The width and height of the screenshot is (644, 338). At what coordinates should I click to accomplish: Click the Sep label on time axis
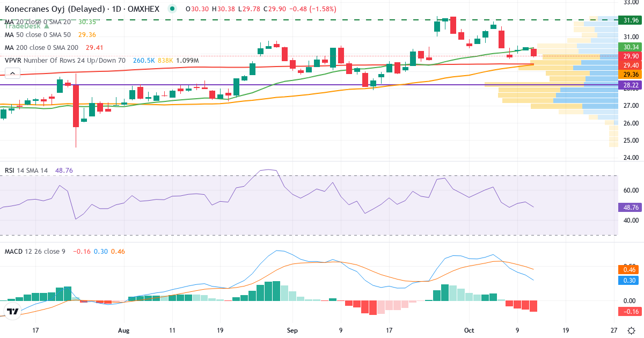tap(292, 330)
